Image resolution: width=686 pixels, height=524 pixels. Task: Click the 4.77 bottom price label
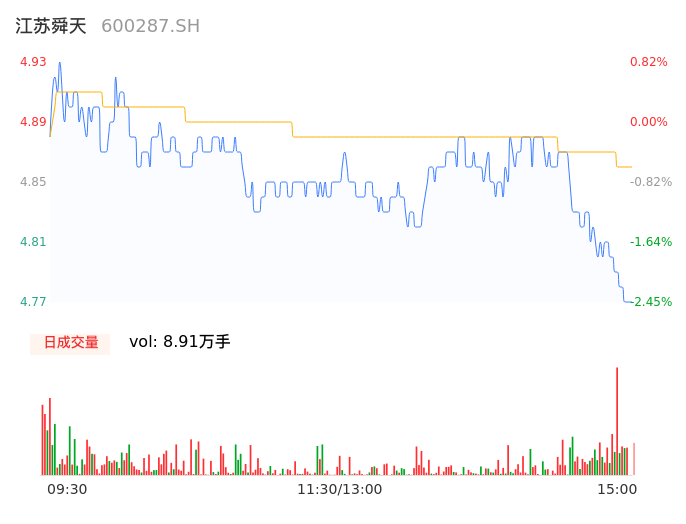33,302
